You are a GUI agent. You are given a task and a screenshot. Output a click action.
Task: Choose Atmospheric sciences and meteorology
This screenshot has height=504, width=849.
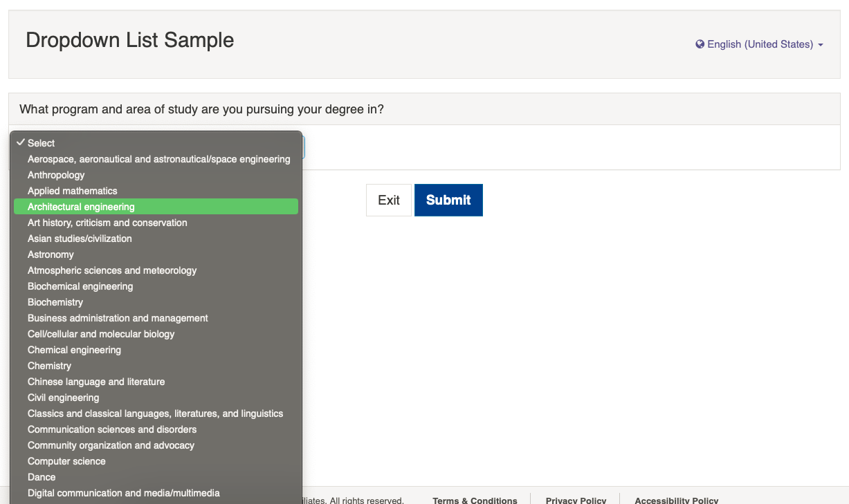point(156,270)
